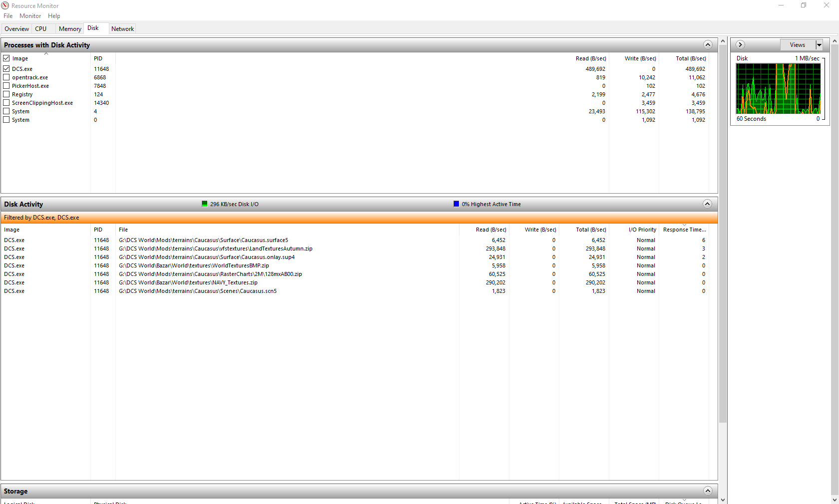Switch to the Overview tab
Image resolution: width=839 pixels, height=504 pixels.
tap(16, 29)
